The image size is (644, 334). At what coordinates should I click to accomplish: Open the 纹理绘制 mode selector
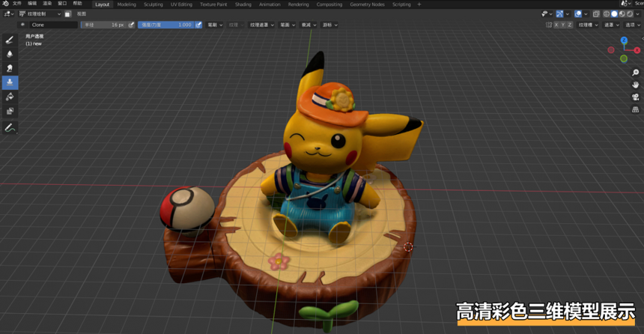[x=40, y=14]
